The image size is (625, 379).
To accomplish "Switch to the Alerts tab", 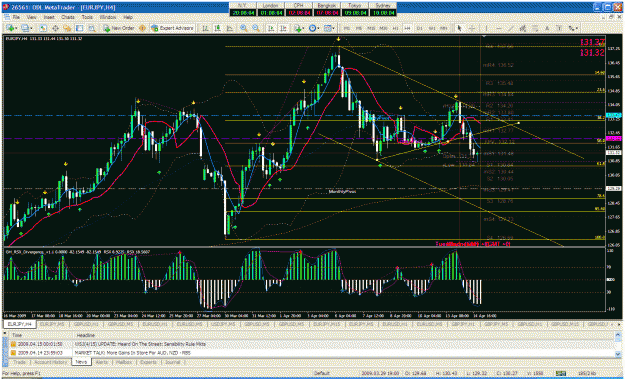I will coord(102,362).
